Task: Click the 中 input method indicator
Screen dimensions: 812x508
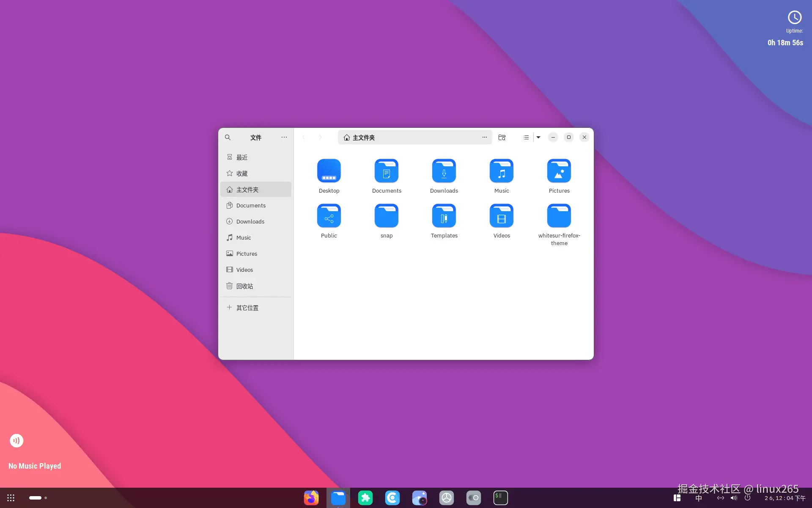Action: [698, 498]
